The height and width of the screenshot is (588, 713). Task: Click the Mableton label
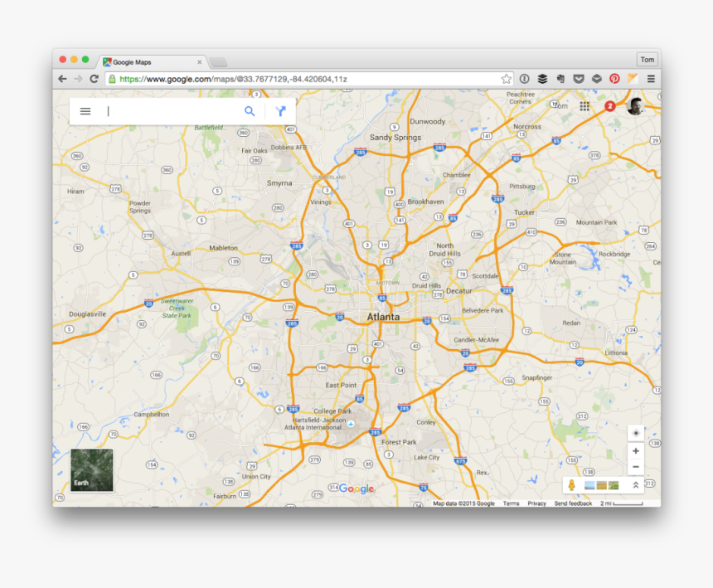coord(223,248)
